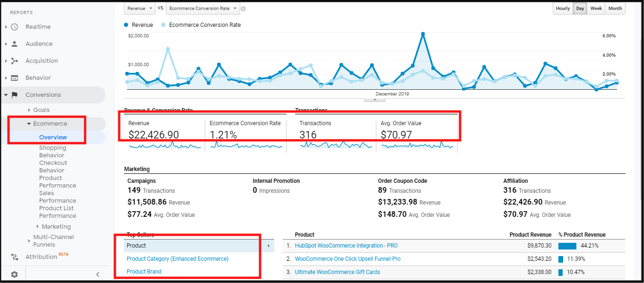Open the Revenue metric dropdown
Viewport: 644px width, 283px height.
(139, 9)
